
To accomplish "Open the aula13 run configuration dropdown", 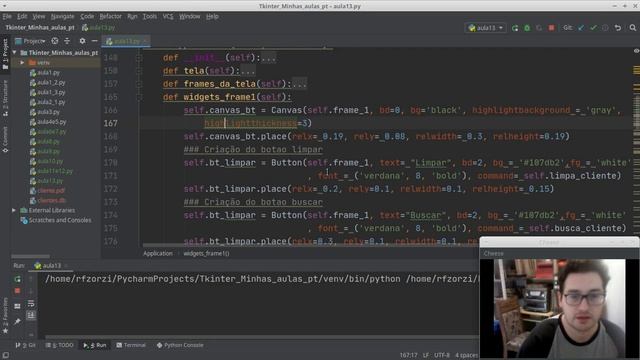I will (x=486, y=28).
